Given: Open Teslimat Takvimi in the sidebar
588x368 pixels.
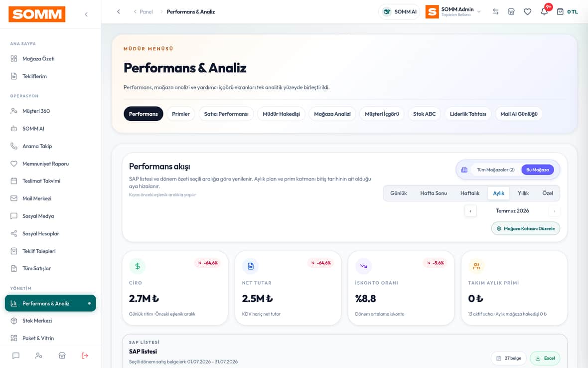Looking at the screenshot, I should 41,181.
